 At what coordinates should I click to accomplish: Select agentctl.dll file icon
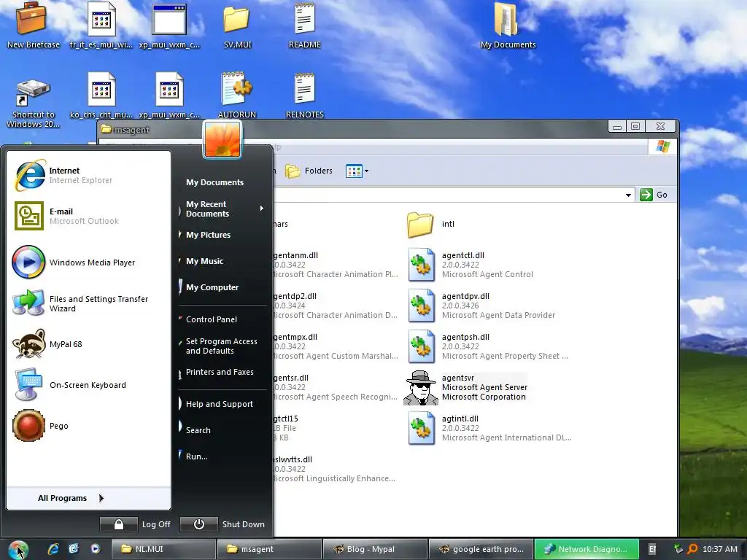tap(421, 265)
